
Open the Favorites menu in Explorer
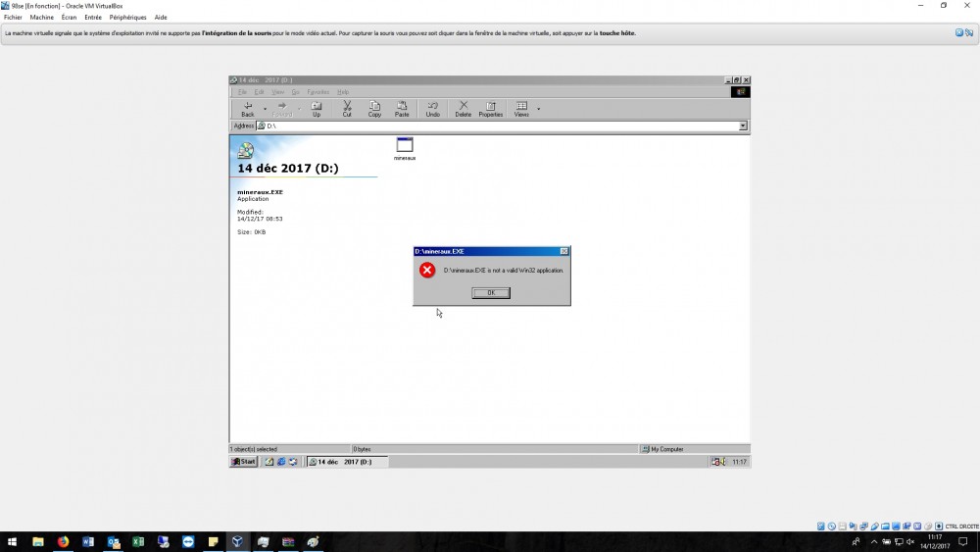pyautogui.click(x=318, y=92)
